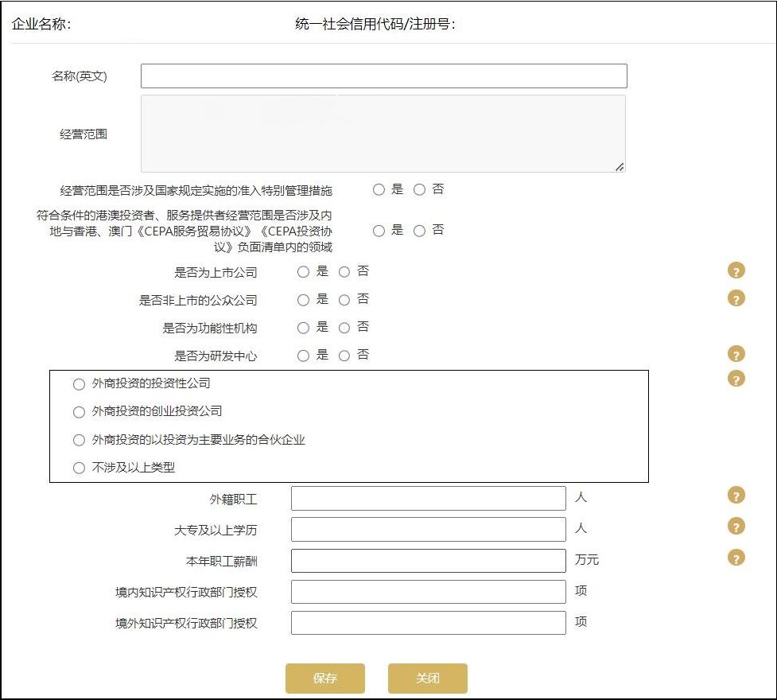777x700 pixels.
Task: Click help icon beside 外籍职工 field
Action: tap(736, 495)
